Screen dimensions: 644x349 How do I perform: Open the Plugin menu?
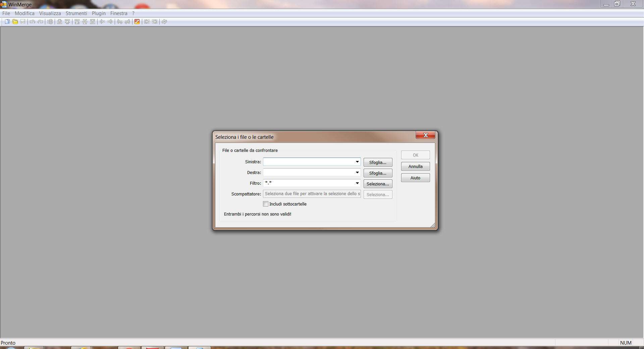(x=99, y=13)
